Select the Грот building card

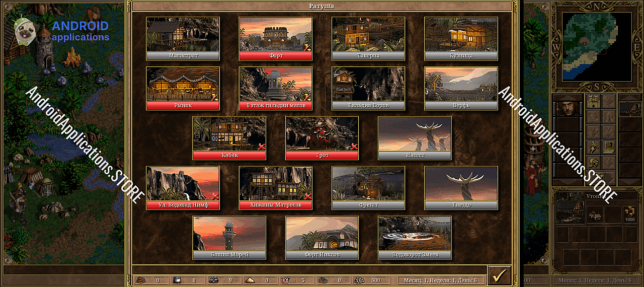321,138
